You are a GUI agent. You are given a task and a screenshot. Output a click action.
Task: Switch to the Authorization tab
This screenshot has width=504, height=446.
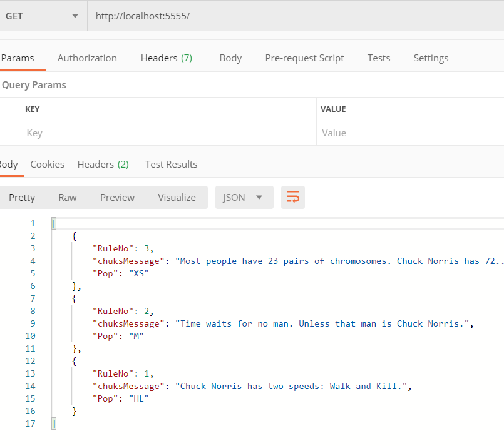tap(87, 58)
